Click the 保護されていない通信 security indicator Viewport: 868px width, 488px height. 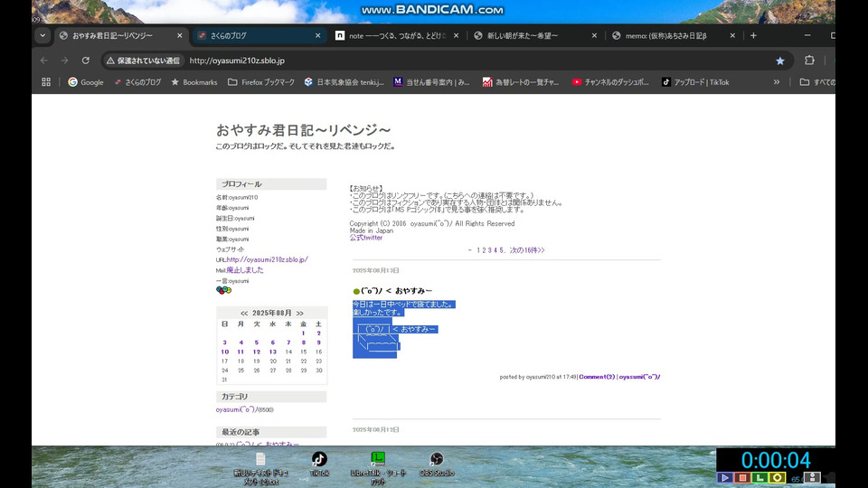pos(144,61)
